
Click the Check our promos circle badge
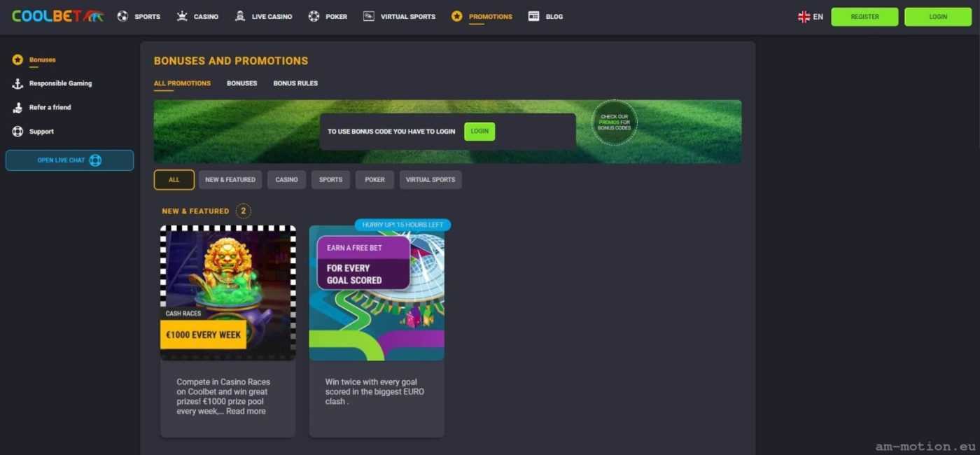click(614, 122)
